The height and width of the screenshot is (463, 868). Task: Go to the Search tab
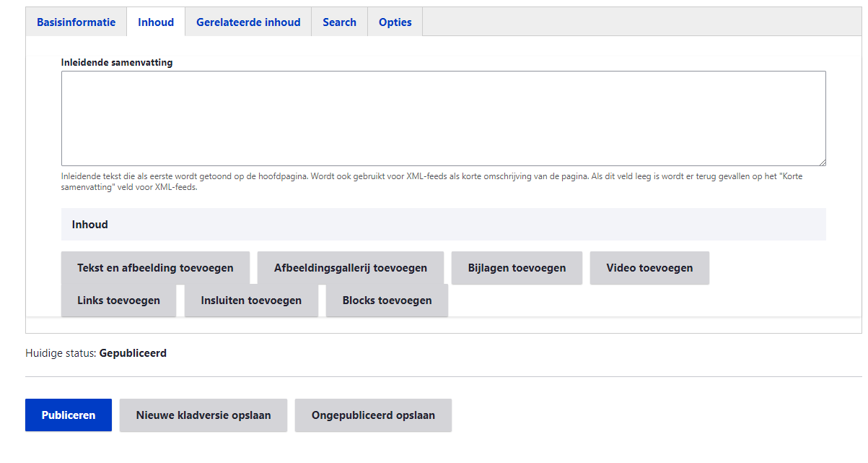339,22
